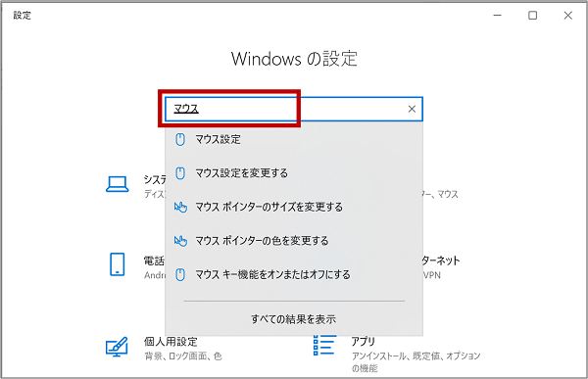This screenshot has height=379, width=588.
Task: Select マウス ポインターのサイズを変更する result
Action: (294, 207)
